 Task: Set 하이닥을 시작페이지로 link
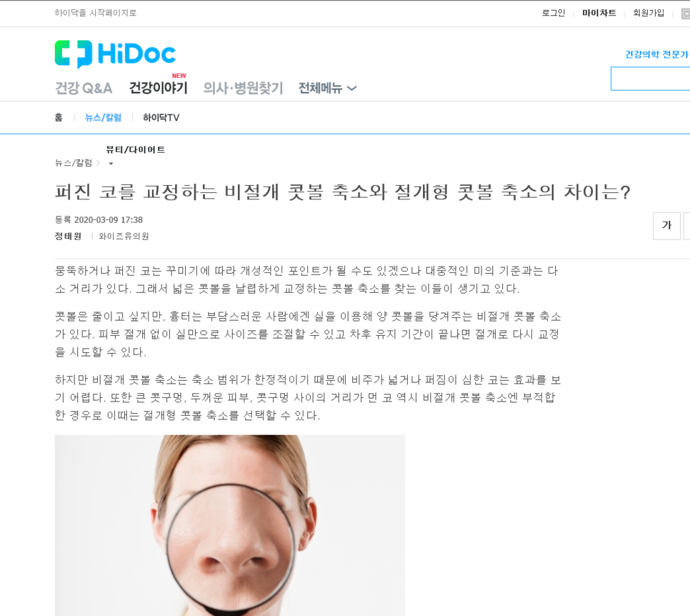(x=96, y=13)
